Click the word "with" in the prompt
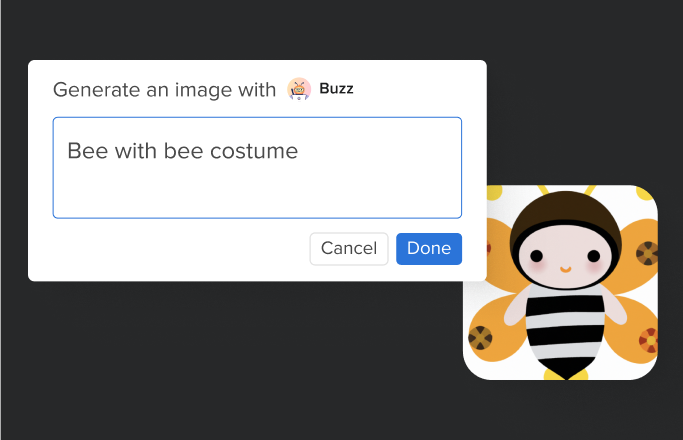The height and width of the screenshot is (440, 683). pos(135,151)
